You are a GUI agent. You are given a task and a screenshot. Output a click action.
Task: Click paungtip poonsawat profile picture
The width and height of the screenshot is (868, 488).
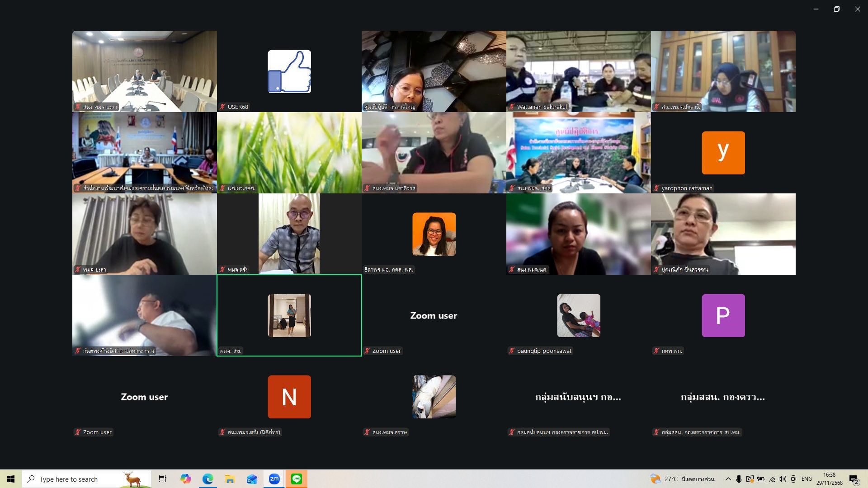click(x=578, y=315)
